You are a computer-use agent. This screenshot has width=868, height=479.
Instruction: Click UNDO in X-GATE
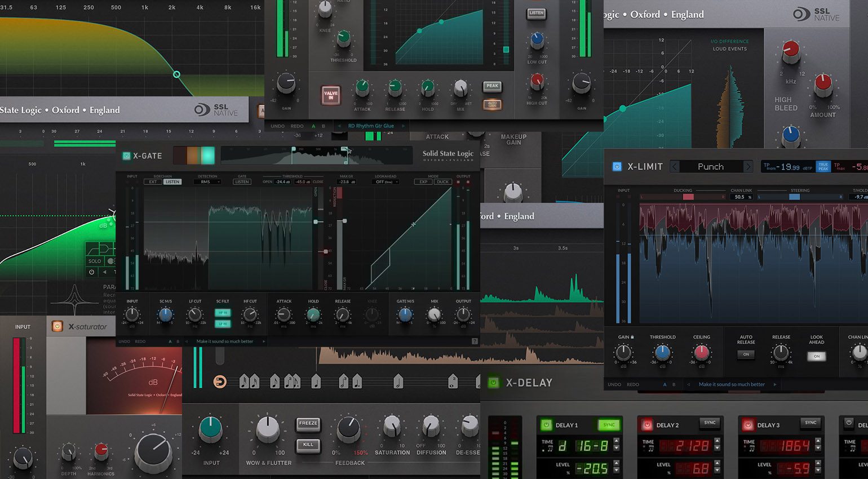tap(124, 341)
